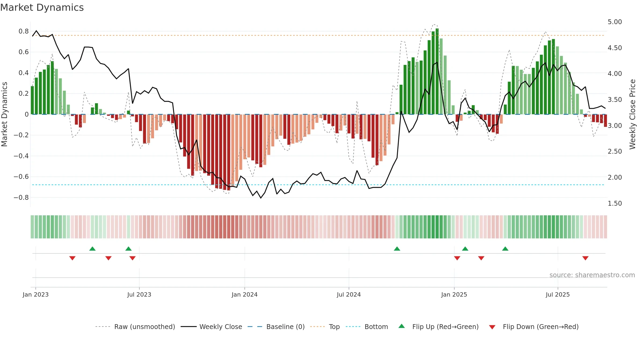Click the 4.00 price axis label

pyautogui.click(x=615, y=74)
